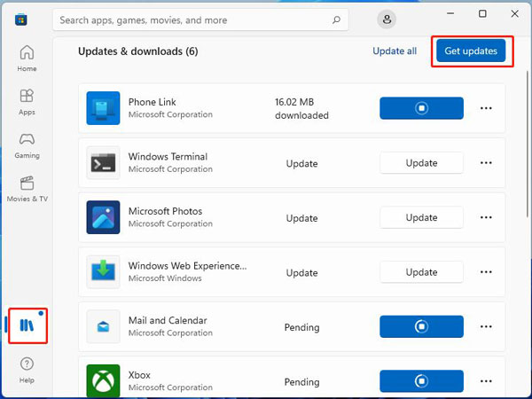Cancel the pending Mail and Calendar update
The width and height of the screenshot is (532, 399).
[421, 326]
